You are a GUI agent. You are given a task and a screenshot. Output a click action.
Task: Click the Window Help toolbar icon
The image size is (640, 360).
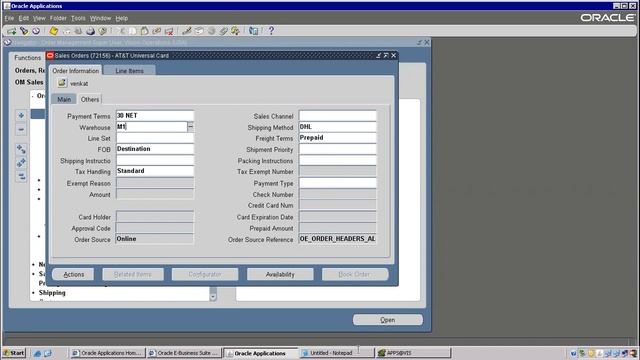pos(253,31)
